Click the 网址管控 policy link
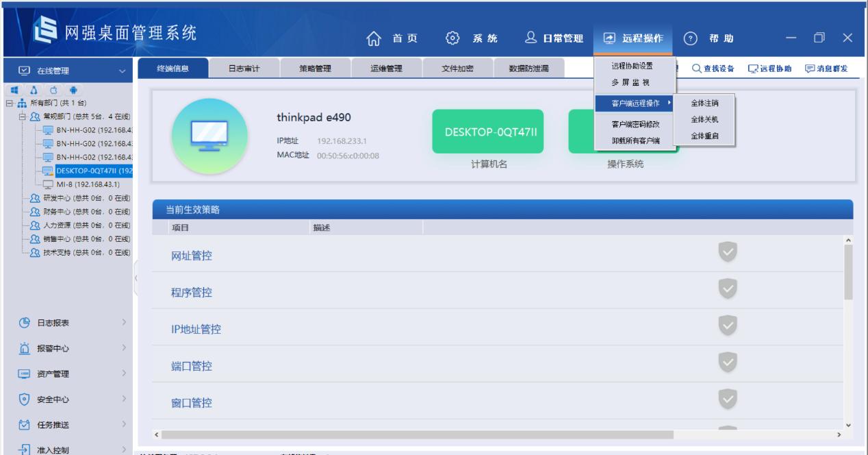 point(192,256)
